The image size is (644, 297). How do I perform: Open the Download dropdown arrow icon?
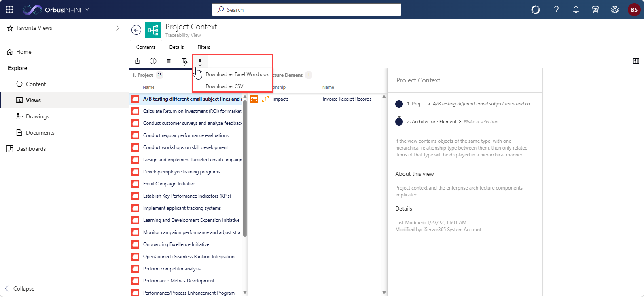coord(200,61)
